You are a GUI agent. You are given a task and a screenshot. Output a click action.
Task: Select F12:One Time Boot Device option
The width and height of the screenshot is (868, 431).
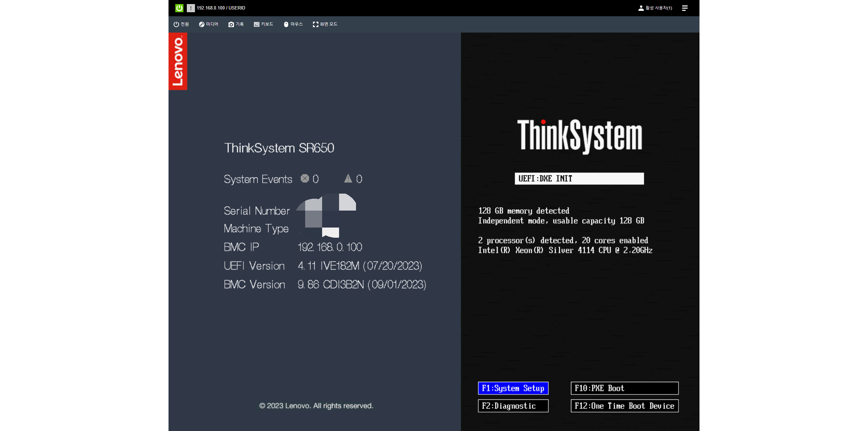[x=624, y=406]
